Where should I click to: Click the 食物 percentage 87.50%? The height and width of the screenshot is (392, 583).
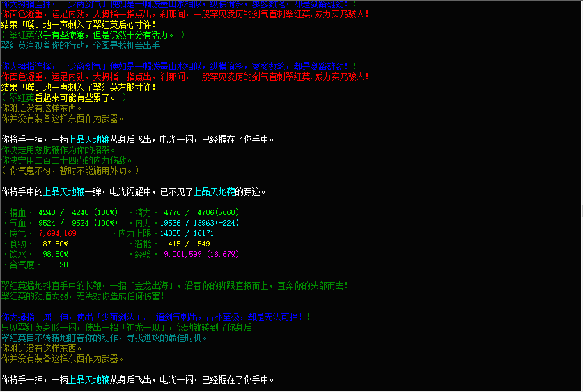click(x=55, y=244)
